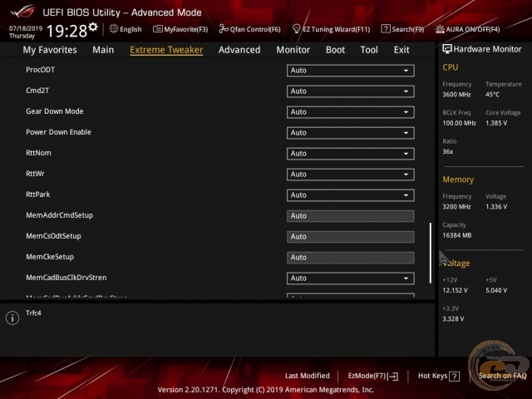The width and height of the screenshot is (532, 399).
Task: Click the MyFavorite list icon
Action: click(x=157, y=29)
